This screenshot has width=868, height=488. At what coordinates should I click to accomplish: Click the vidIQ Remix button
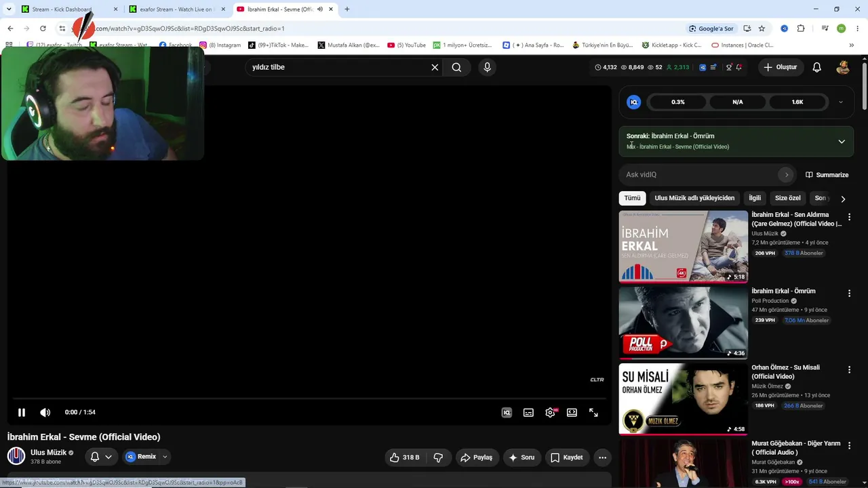(141, 457)
